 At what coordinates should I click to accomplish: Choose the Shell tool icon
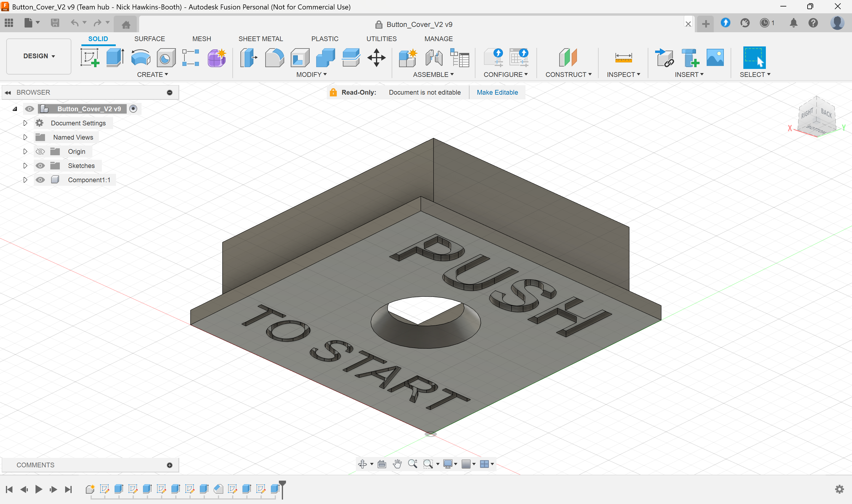pos(300,57)
